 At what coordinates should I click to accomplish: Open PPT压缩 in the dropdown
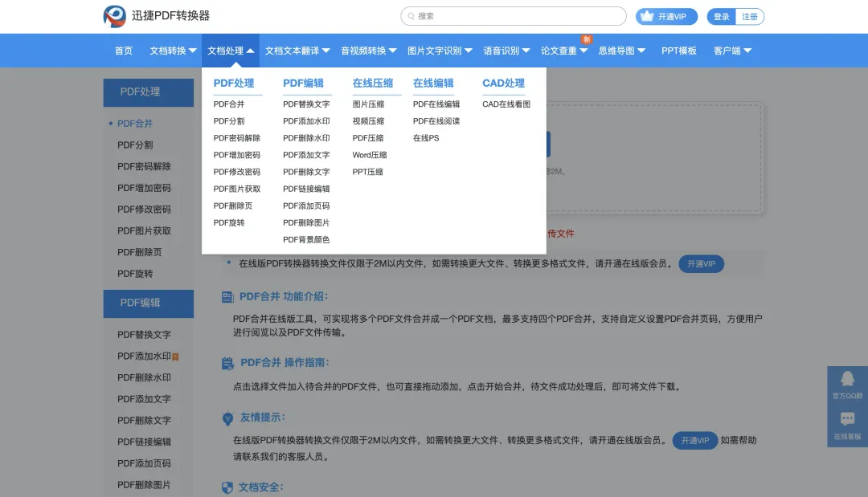[367, 172]
